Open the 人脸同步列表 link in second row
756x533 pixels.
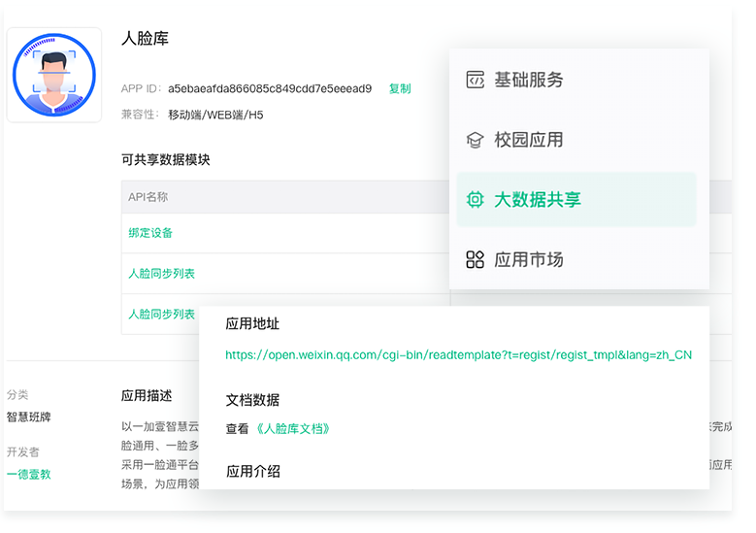tap(161, 274)
